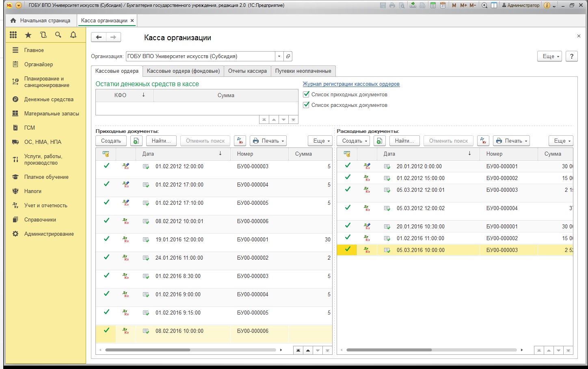This screenshot has height=369, width=588.
Task: Click the ДтКт icon in row 08.02.2016 10:00:00
Action: tap(126, 331)
